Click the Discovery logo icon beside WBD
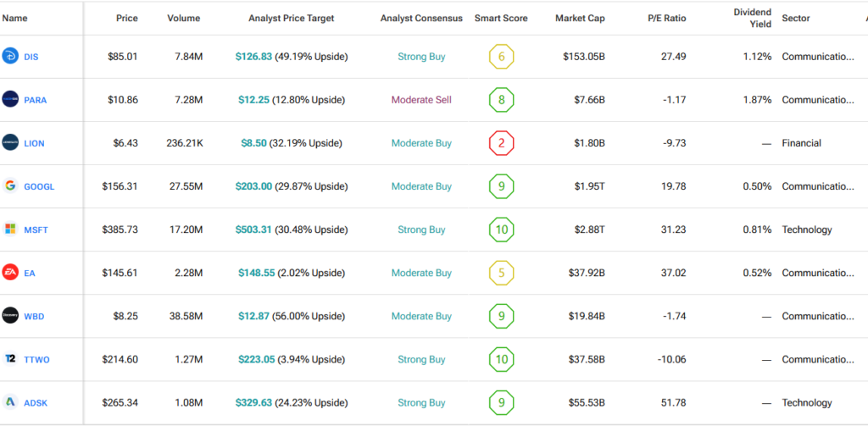Image resolution: width=868 pixels, height=426 pixels. 10,316
